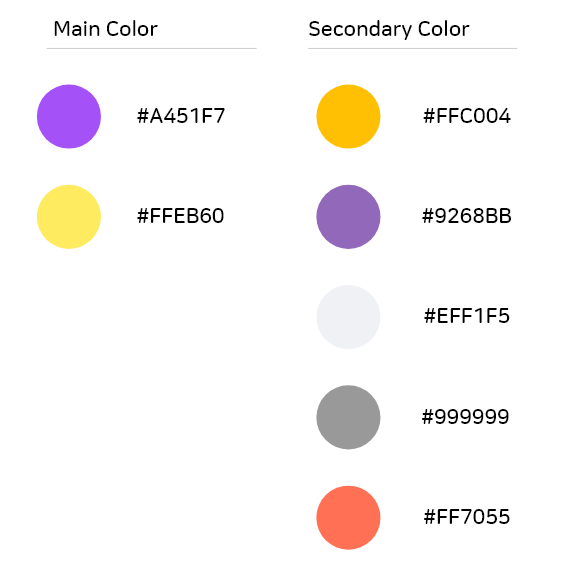Click "Color" in the Secondary Color heading
Screen dimensions: 572x573
(443, 29)
